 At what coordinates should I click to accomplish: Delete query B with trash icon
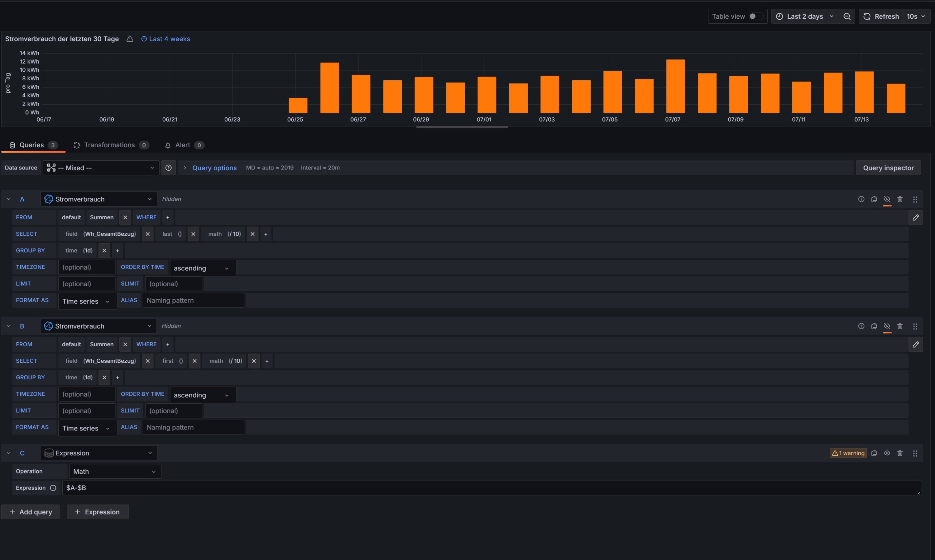pyautogui.click(x=900, y=326)
